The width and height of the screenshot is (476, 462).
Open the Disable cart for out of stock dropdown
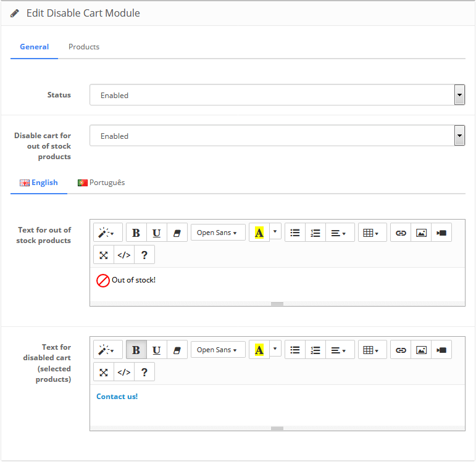point(277,136)
